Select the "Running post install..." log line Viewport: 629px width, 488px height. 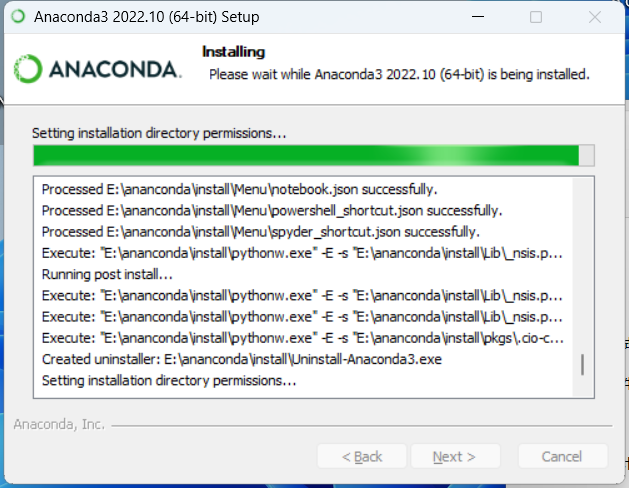[x=107, y=274]
